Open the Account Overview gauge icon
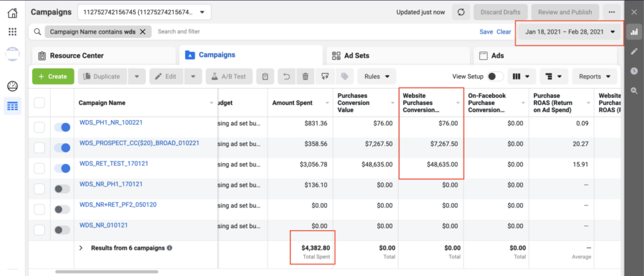This screenshot has height=276, width=644. [x=13, y=86]
